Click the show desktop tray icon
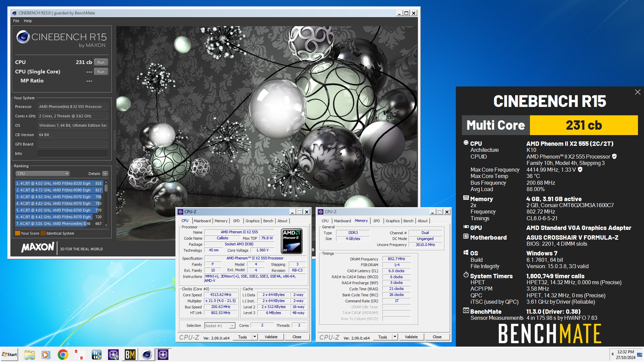This screenshot has height=362, width=644. point(640,355)
